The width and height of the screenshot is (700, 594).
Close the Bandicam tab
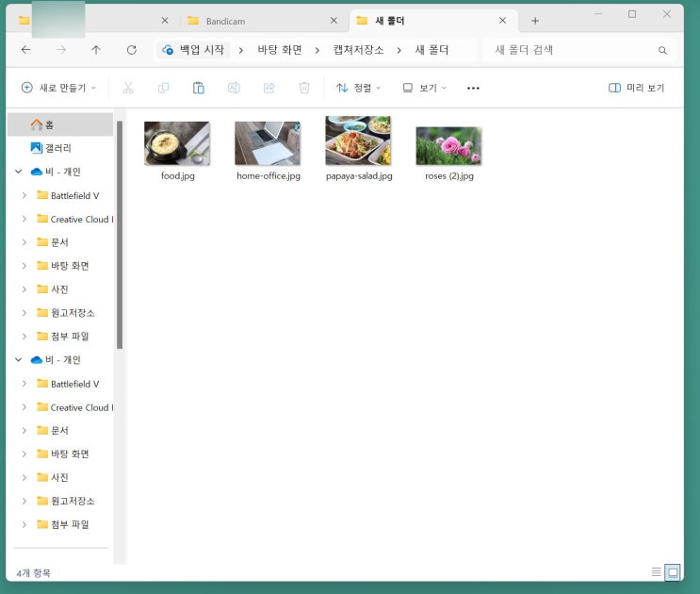(334, 21)
